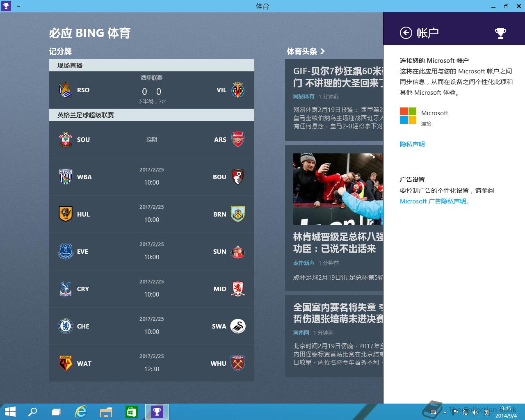Open File Explorer from the taskbar

106,412
